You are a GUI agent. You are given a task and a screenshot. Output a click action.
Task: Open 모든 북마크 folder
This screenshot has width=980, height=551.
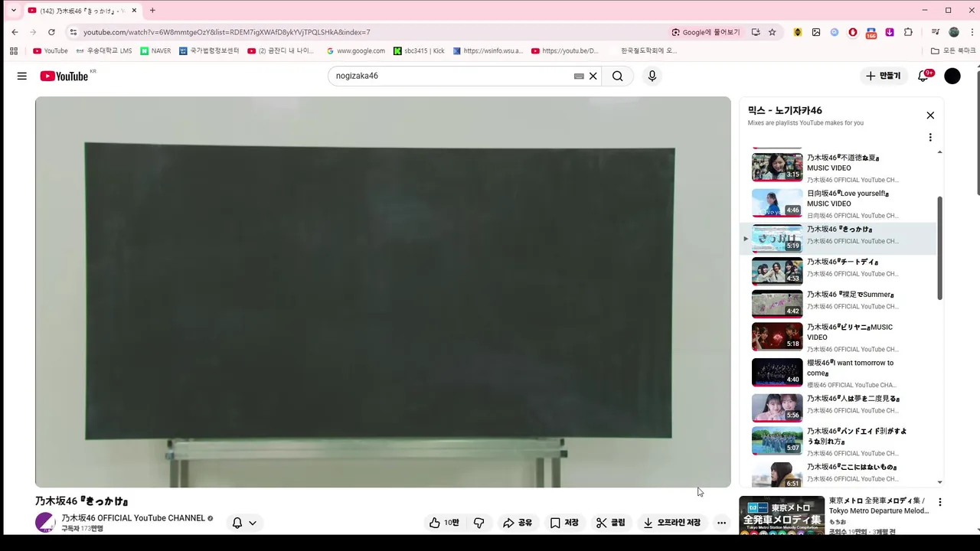pyautogui.click(x=953, y=51)
